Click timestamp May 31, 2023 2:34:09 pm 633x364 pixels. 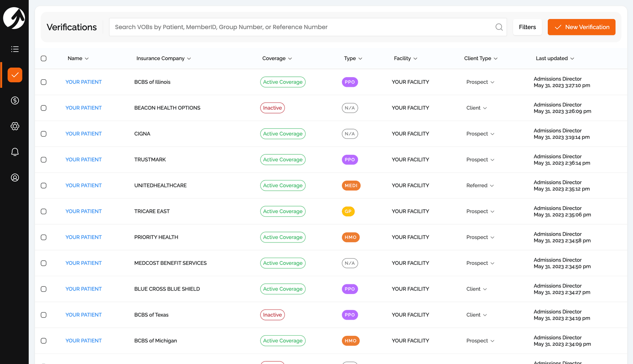(x=562, y=344)
